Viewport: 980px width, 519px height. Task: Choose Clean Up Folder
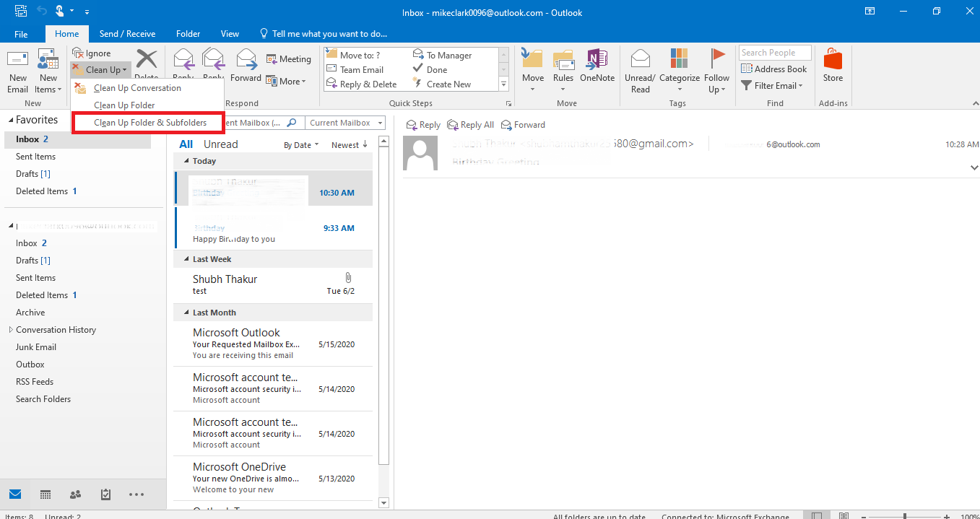tap(147, 105)
